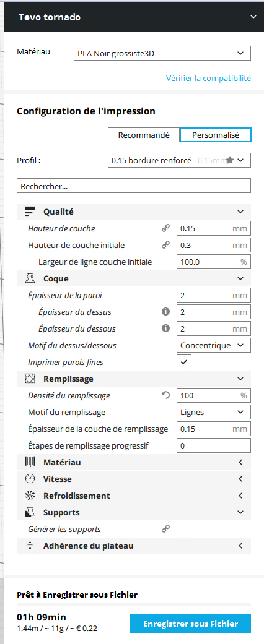Enable Générer les supports checkbox
The width and height of the screenshot is (264, 644).
[184, 530]
